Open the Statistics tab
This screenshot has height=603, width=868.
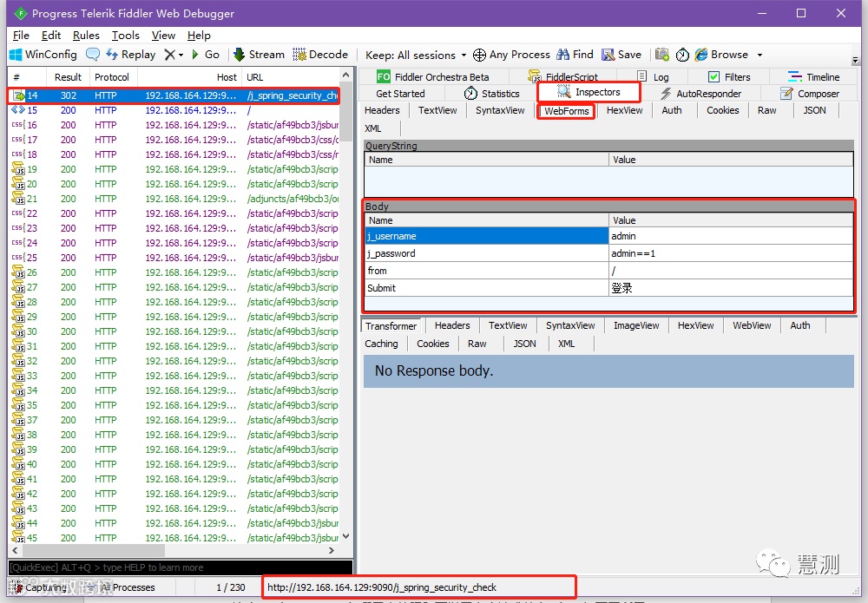[491, 94]
